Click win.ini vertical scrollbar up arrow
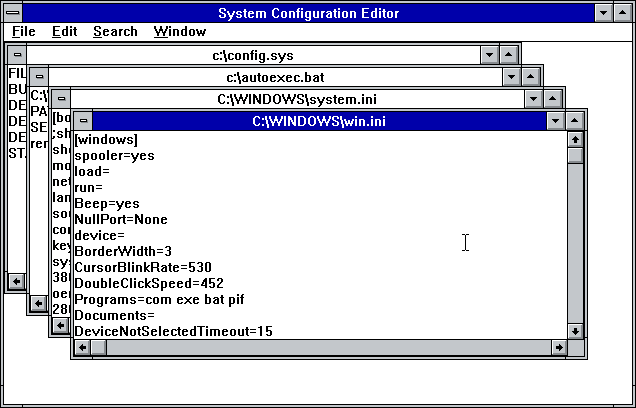The width and height of the screenshot is (636, 408). 575,139
